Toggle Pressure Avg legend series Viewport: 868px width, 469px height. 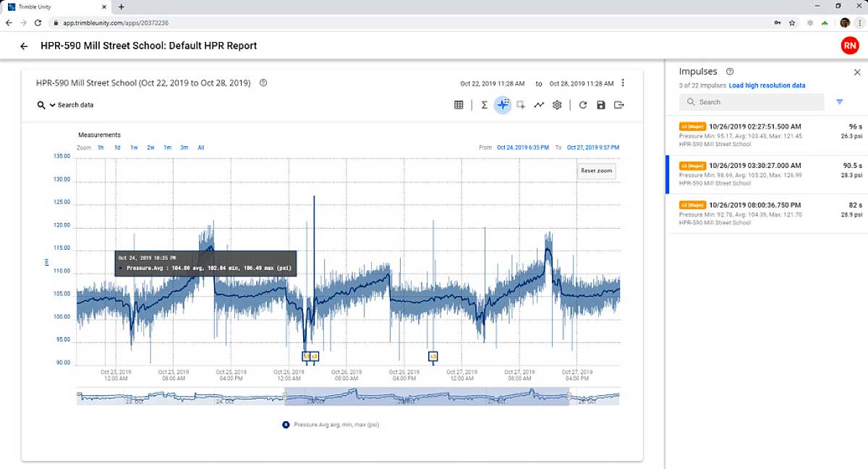pyautogui.click(x=331, y=425)
